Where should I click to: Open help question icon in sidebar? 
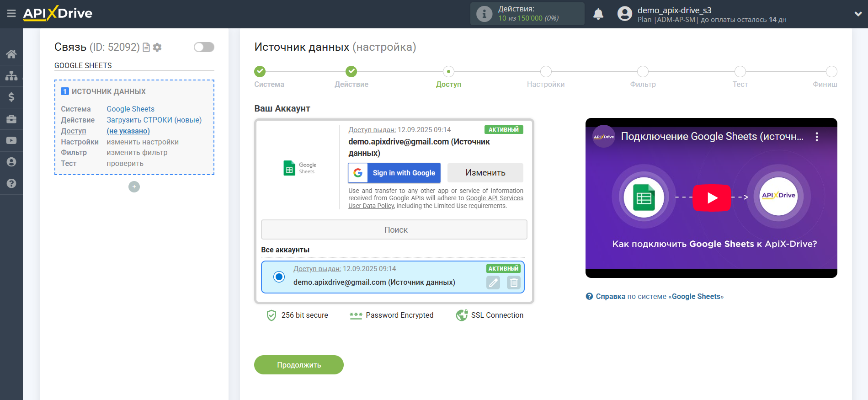[11, 183]
